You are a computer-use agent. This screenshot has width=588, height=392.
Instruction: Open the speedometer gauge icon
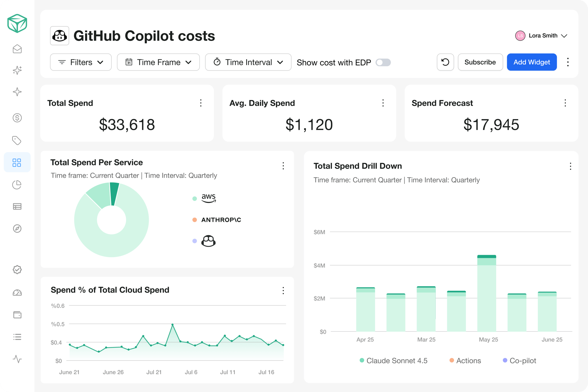pyautogui.click(x=17, y=293)
